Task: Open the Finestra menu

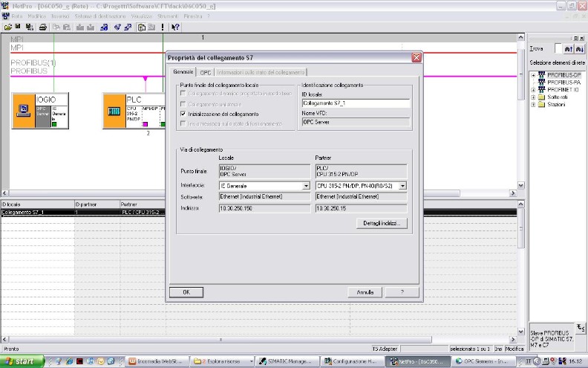Action: point(193,16)
